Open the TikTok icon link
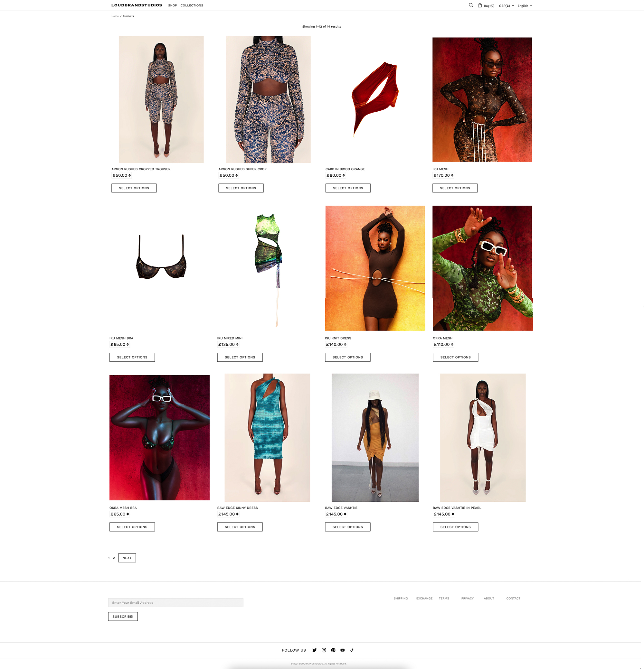Image resolution: width=644 pixels, height=669 pixels. [352, 650]
